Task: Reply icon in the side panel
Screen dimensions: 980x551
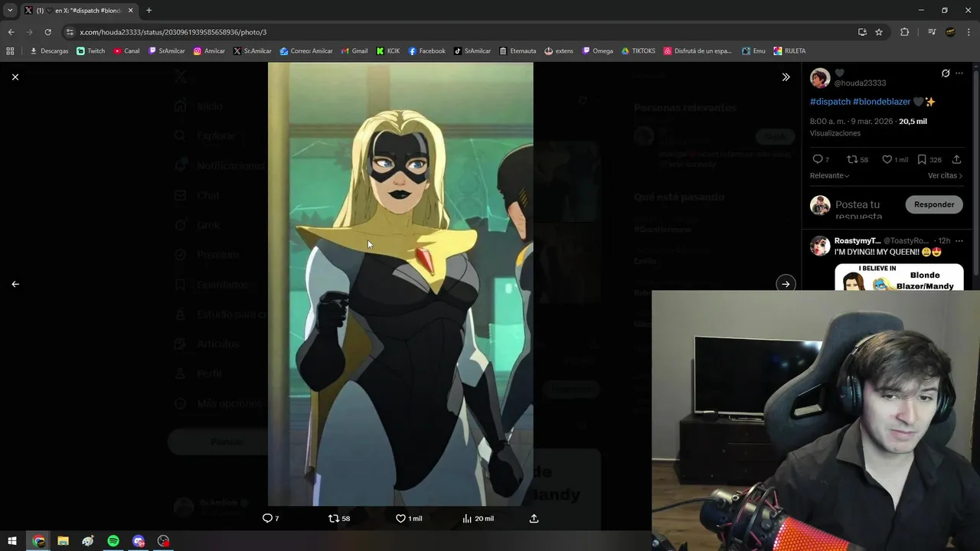Action: (x=817, y=159)
